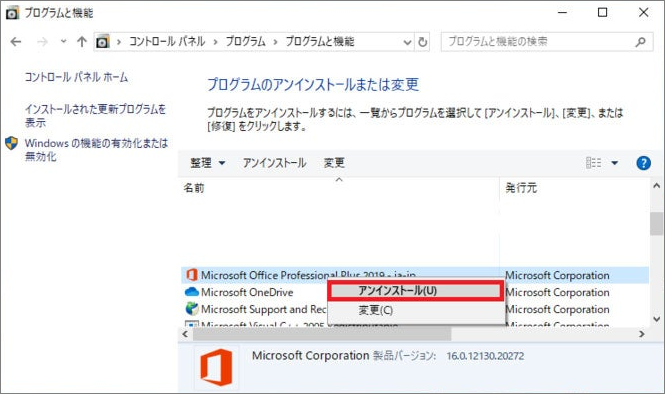Click the search magnifier icon
The height and width of the screenshot is (394, 665).
point(641,42)
